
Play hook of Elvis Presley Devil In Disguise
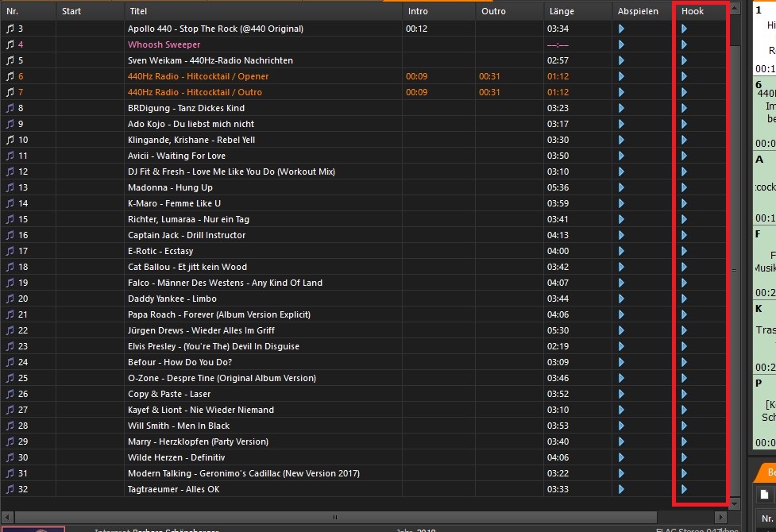coord(684,346)
